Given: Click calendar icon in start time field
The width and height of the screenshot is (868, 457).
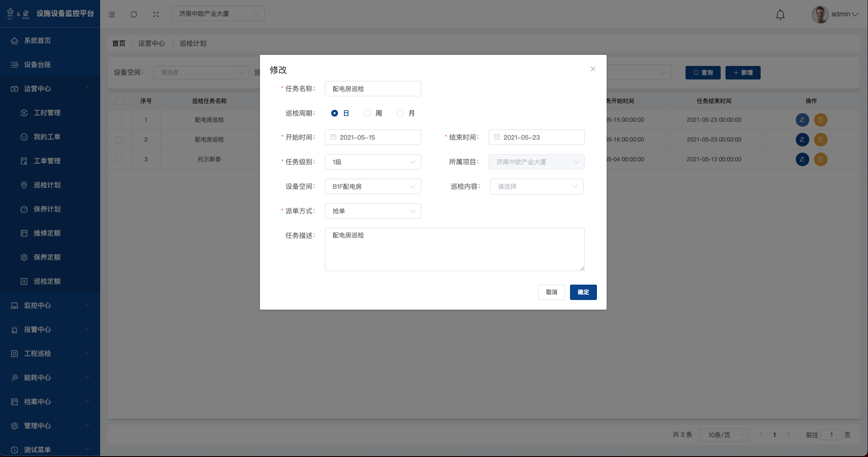Looking at the screenshot, I should (333, 137).
